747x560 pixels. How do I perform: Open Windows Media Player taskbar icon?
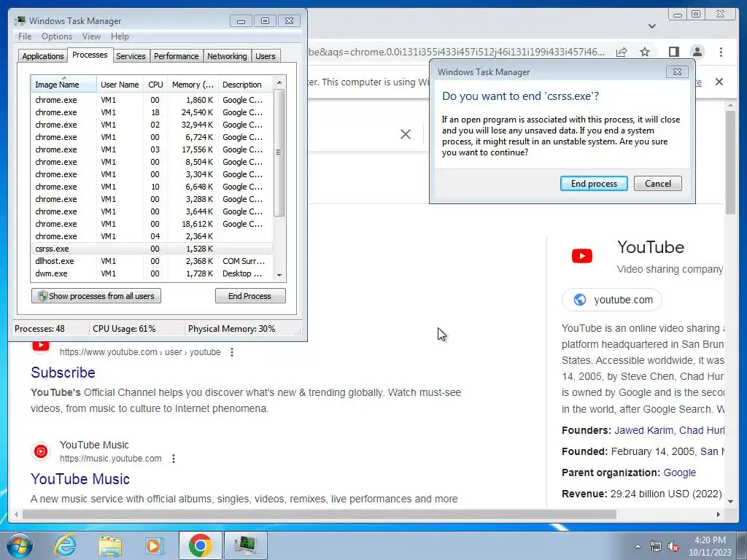(x=154, y=545)
